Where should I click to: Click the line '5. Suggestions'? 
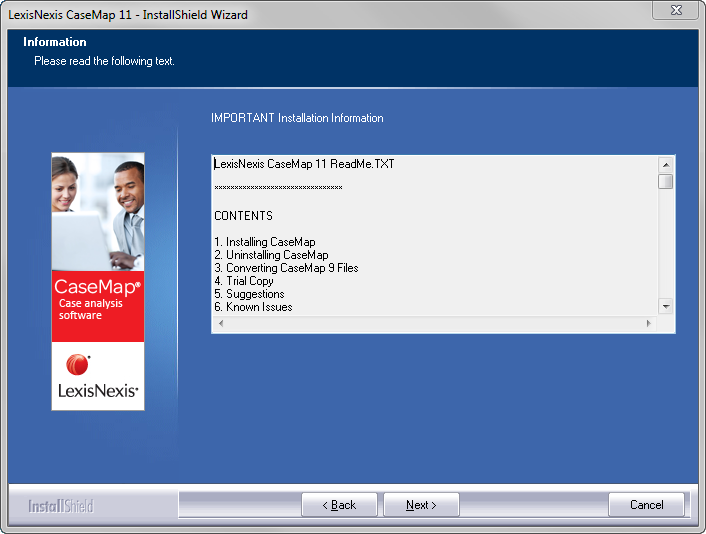coord(249,294)
